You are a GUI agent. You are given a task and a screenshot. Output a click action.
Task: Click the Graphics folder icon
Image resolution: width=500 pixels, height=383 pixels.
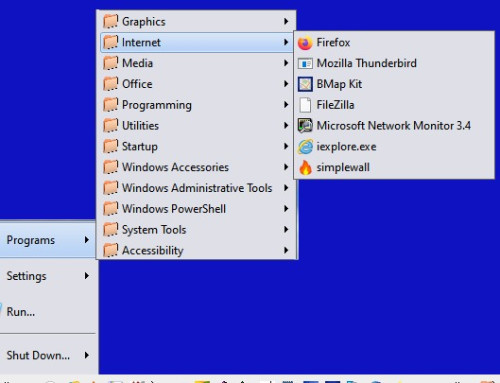(110, 22)
